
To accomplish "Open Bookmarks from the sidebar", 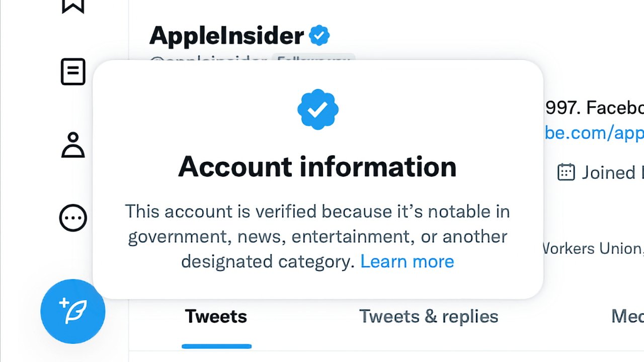I will 73,6.
